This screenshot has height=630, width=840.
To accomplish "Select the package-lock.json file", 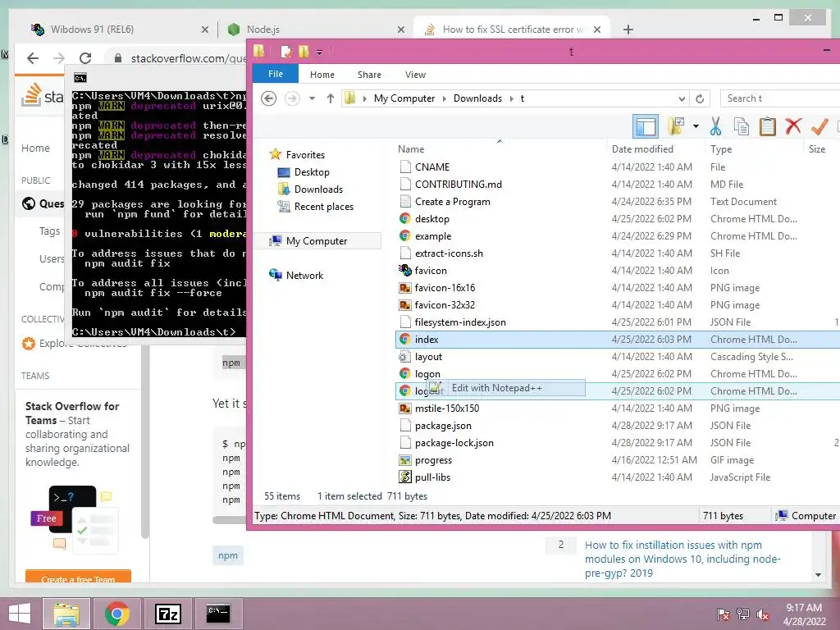I will point(454,442).
